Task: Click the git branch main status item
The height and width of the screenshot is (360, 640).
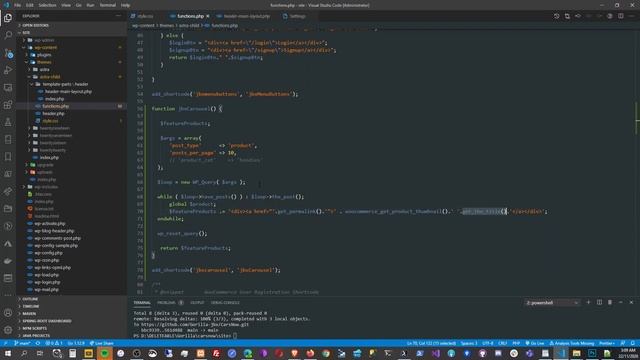Action: click(22, 343)
